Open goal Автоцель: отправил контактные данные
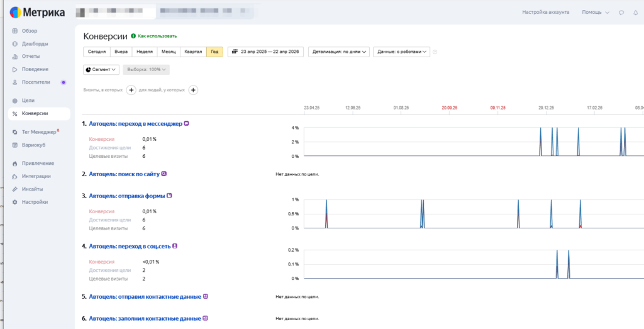 pos(145,296)
